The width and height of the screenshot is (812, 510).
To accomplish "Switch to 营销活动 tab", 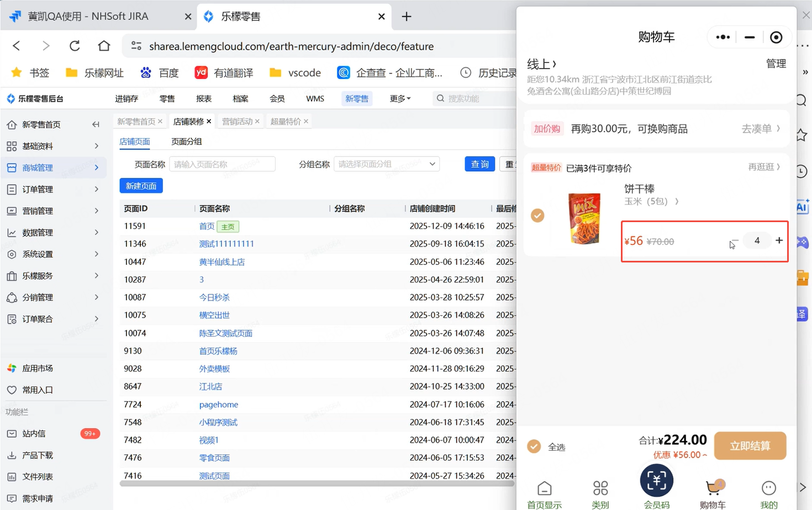I will 237,121.
